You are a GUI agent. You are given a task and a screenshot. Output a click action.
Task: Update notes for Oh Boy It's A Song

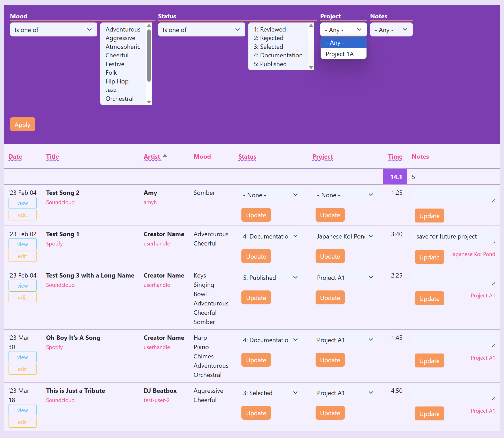[x=430, y=361]
